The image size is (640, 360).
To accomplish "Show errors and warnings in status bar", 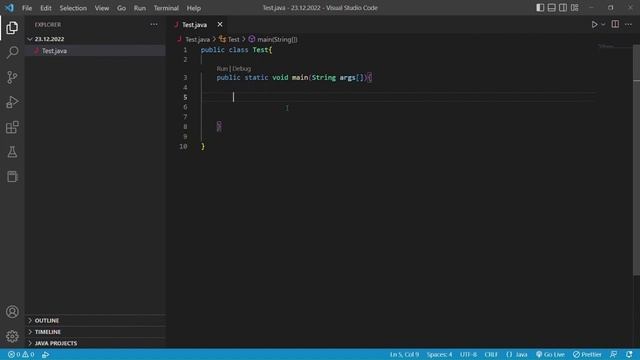I will click(21, 354).
